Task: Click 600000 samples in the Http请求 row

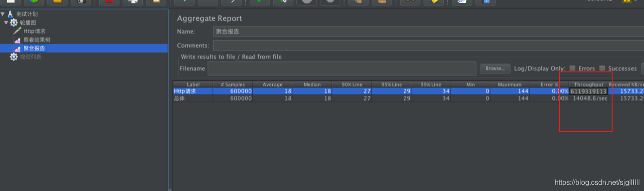Action: point(233,91)
